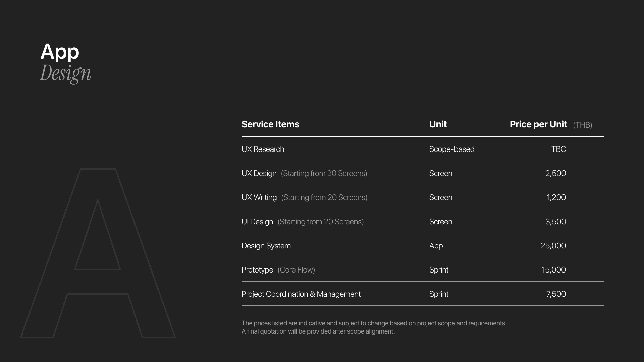The height and width of the screenshot is (362, 644).
Task: Select the UI Design service item
Action: pos(257,222)
